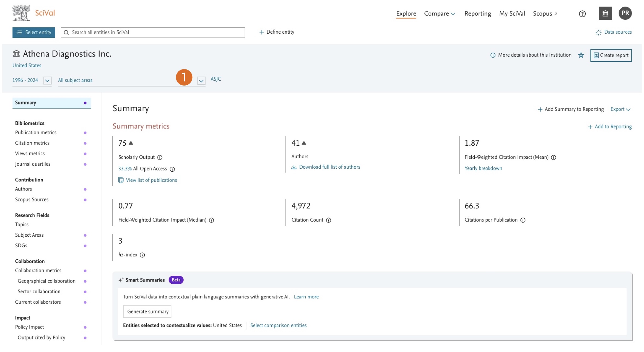Screen dimensions: 644x352
Task: Click info icon beside Field-Weighted Citation Impact (Median)
Action: [x=211, y=220]
